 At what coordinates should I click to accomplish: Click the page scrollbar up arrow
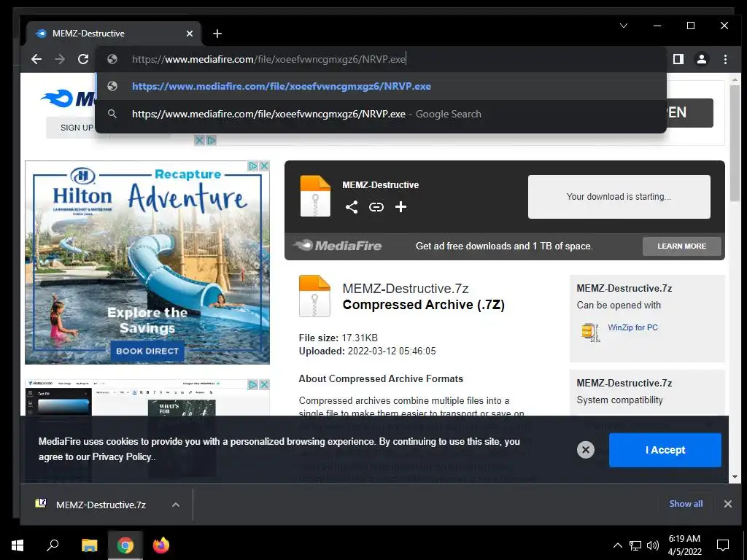(x=734, y=79)
